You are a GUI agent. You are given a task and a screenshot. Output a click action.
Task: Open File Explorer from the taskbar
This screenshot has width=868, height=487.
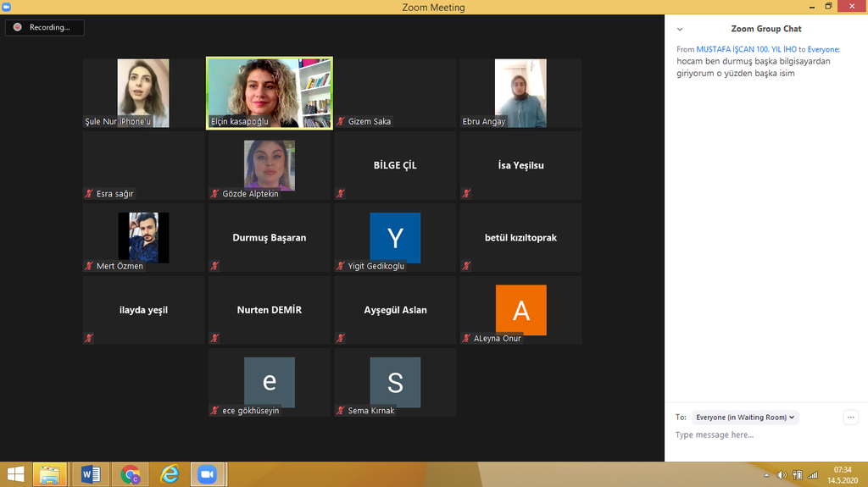pos(51,474)
